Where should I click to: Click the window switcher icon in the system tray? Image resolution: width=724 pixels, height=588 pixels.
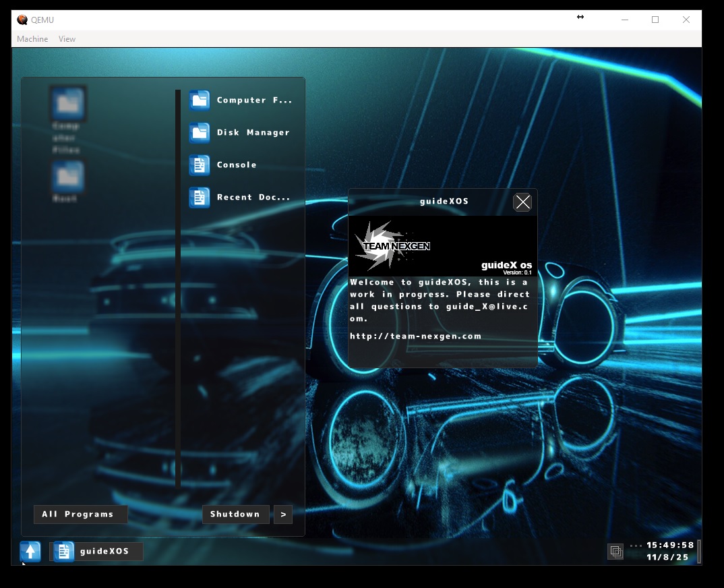pyautogui.click(x=615, y=551)
